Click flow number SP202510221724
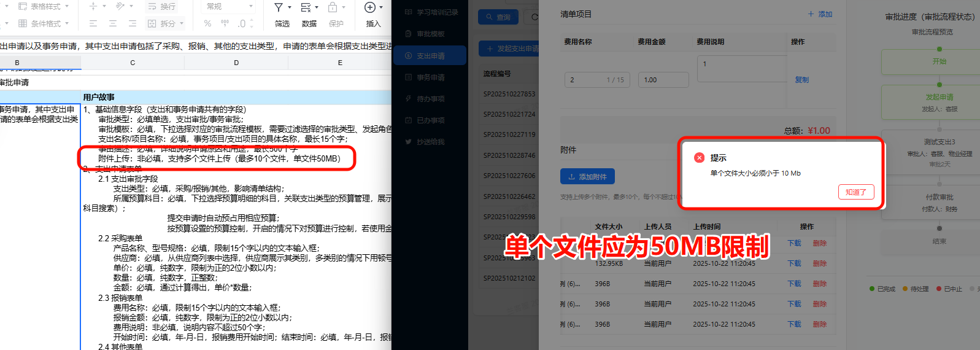 (509, 114)
